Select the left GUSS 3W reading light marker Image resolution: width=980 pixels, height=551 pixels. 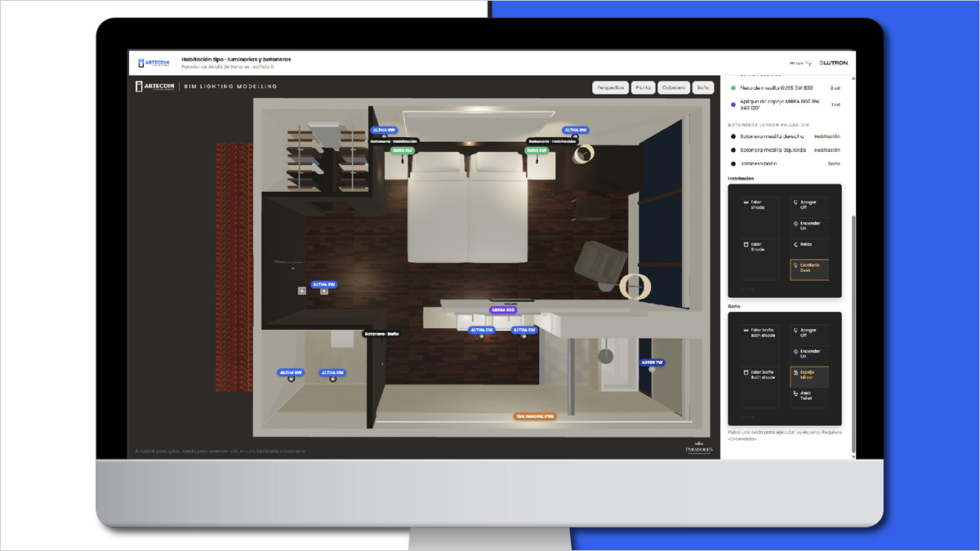tap(403, 150)
